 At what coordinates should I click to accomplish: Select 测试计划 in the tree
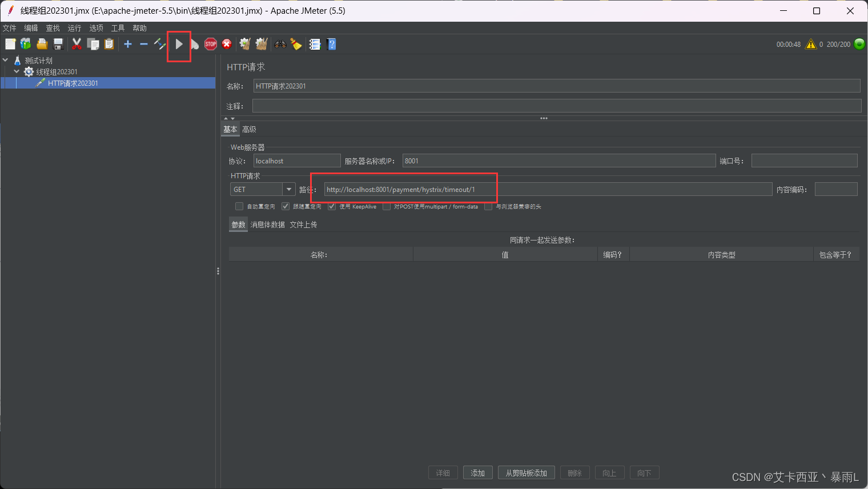[x=38, y=61]
